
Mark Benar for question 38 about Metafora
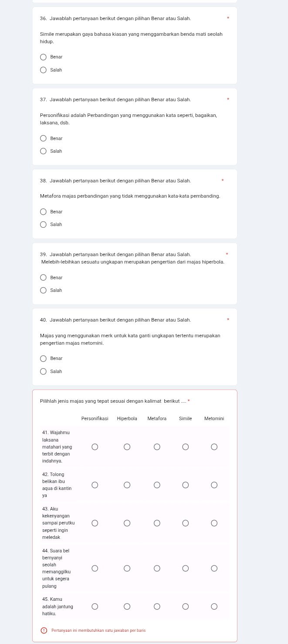43,212
